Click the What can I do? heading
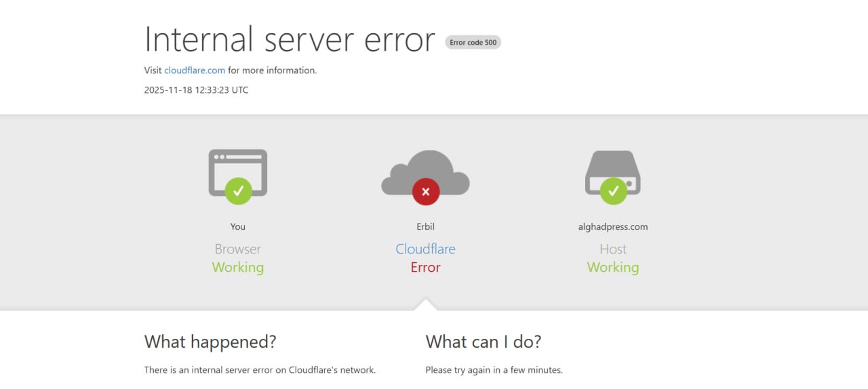Viewport: 868px width, 389px height. coord(483,342)
